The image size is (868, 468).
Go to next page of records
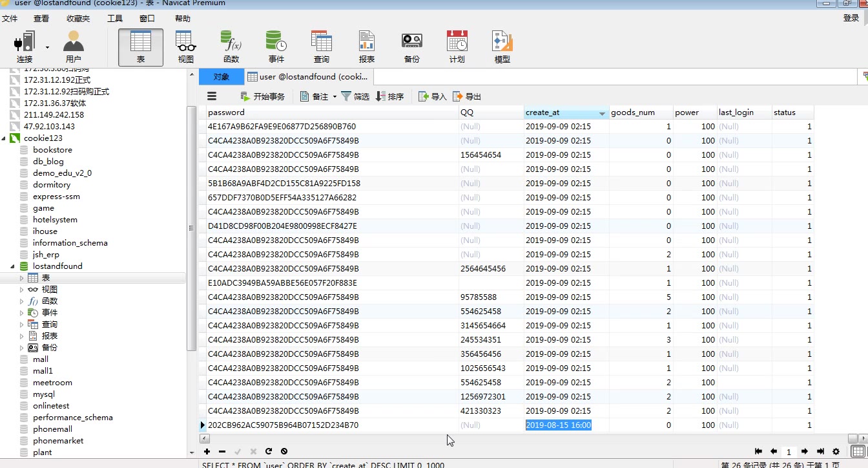pyautogui.click(x=805, y=451)
